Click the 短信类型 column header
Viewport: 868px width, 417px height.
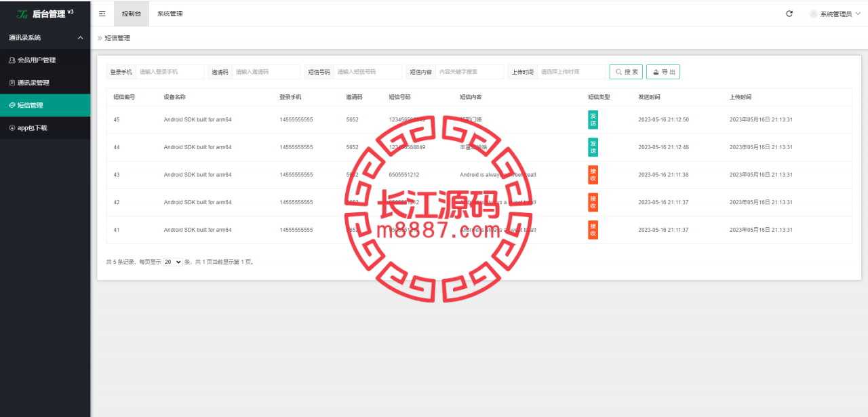coord(599,97)
